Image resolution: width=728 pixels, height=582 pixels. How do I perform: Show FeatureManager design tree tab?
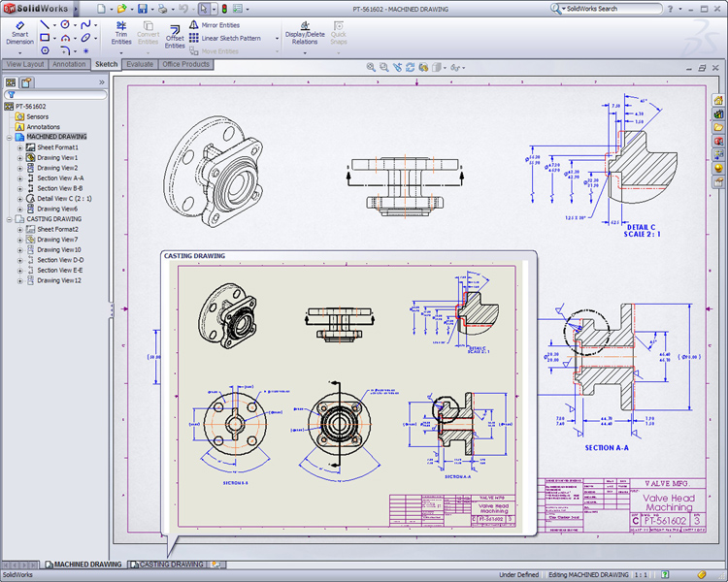pos(11,82)
